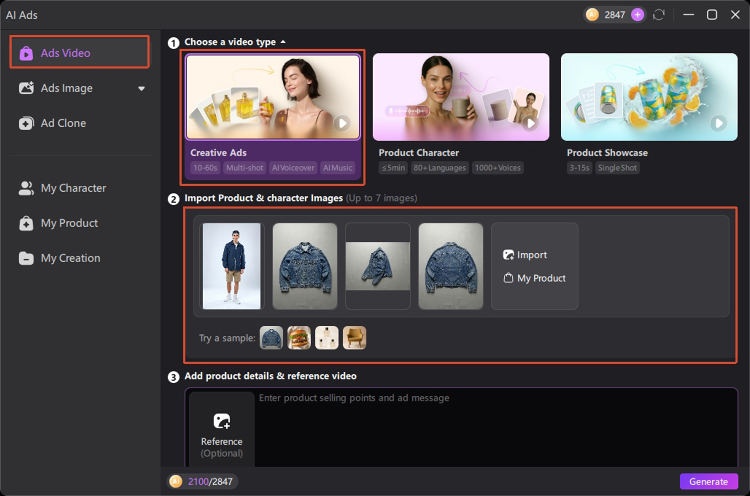750x496 pixels.
Task: Select the Creative Ads video type
Action: tap(273, 117)
